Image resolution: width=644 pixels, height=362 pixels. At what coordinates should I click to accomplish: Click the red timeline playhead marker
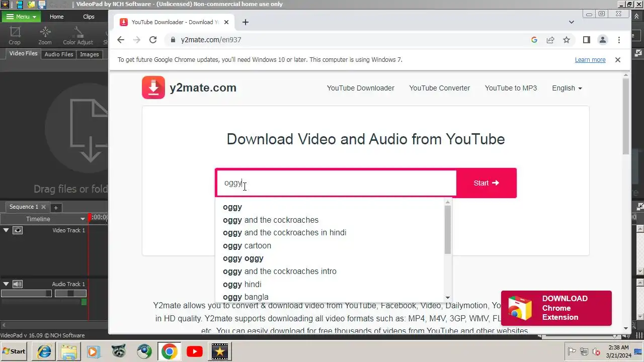click(x=89, y=217)
